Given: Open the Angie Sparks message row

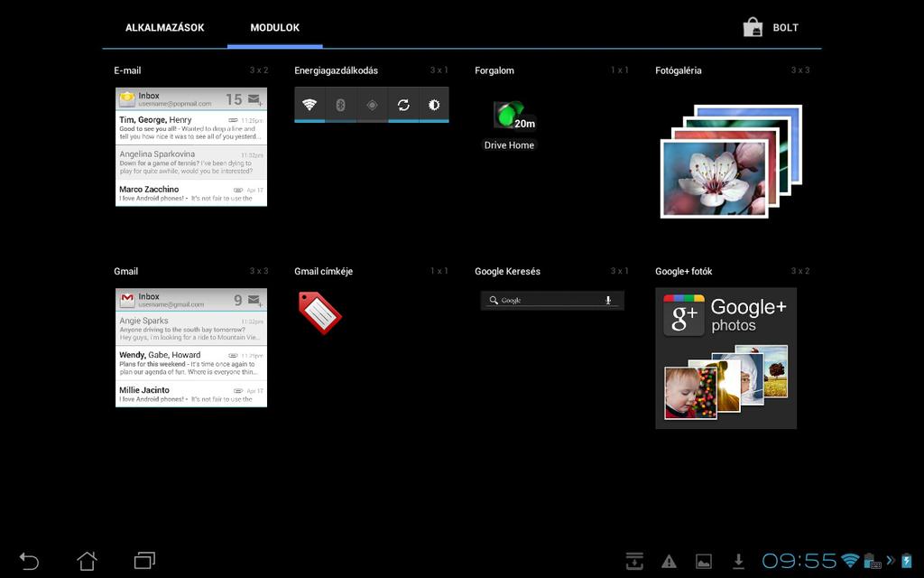Looking at the screenshot, I should click(x=191, y=329).
